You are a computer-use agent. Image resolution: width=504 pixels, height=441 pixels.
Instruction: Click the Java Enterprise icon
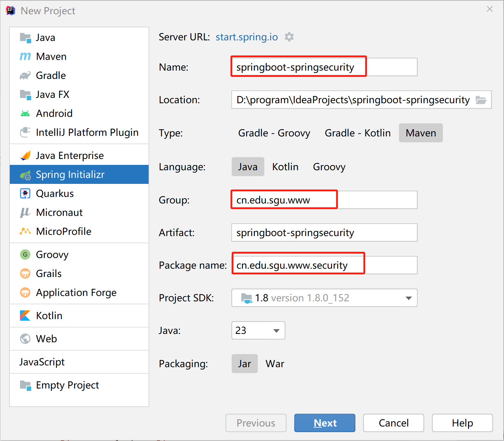[x=25, y=155]
